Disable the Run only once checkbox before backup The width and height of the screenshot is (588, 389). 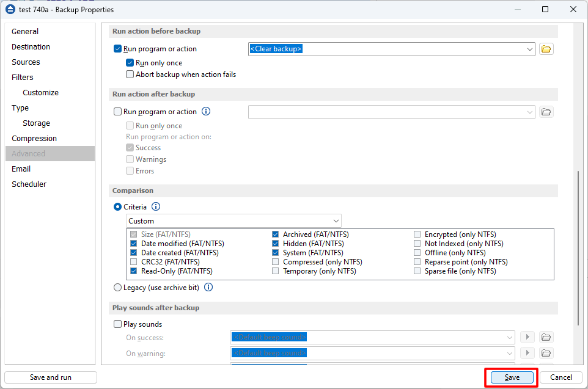pos(130,63)
